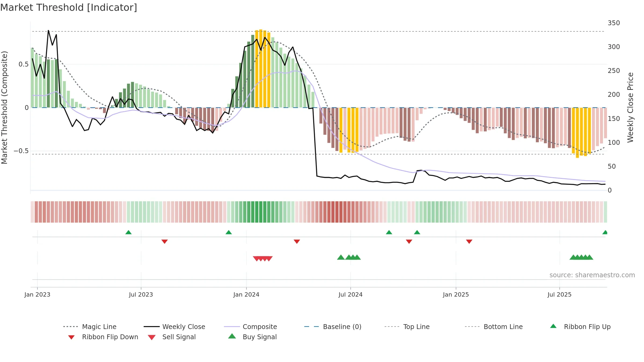Screen dimensions: 644x362
Task: Click the tallest black price spike in early 2023
Action: (48, 31)
